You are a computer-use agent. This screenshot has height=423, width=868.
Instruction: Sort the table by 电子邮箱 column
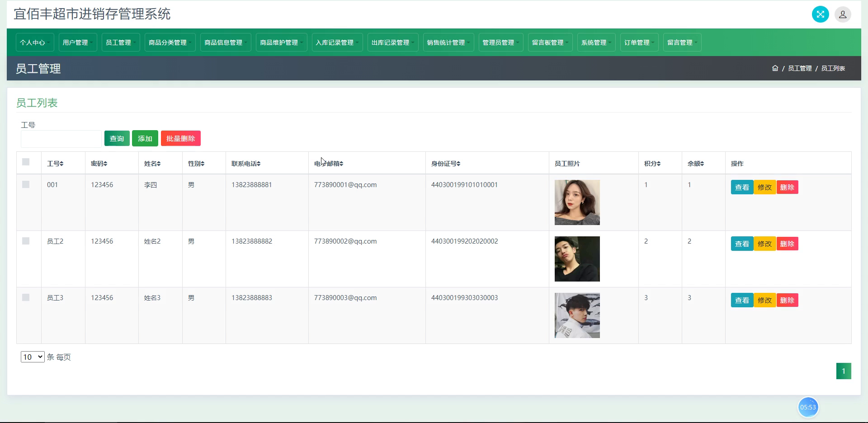tap(329, 164)
